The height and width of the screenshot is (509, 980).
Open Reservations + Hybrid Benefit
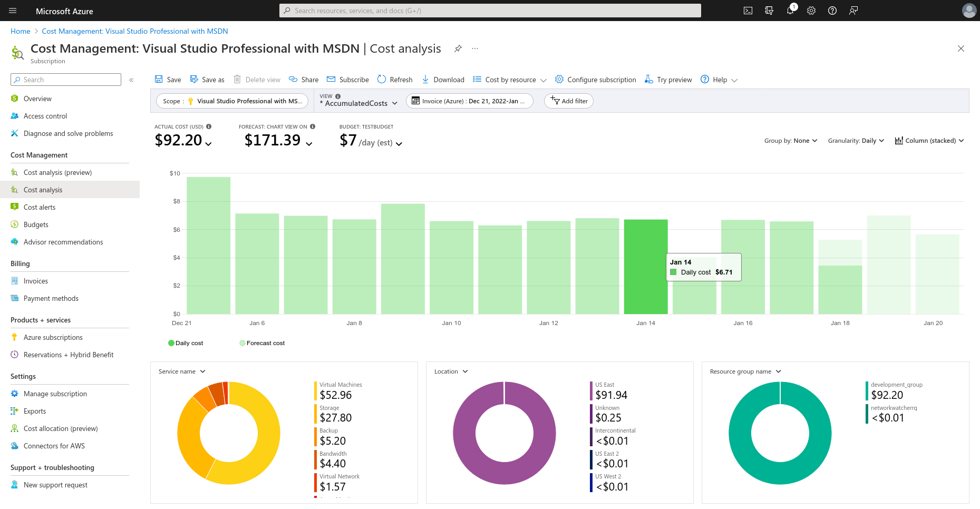coord(69,355)
